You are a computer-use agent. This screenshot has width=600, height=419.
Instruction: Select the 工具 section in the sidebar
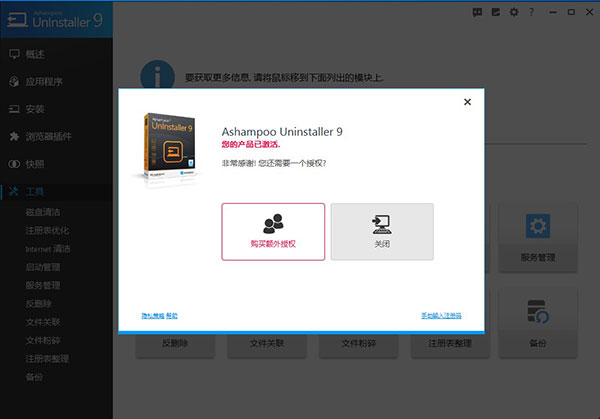click(56, 192)
